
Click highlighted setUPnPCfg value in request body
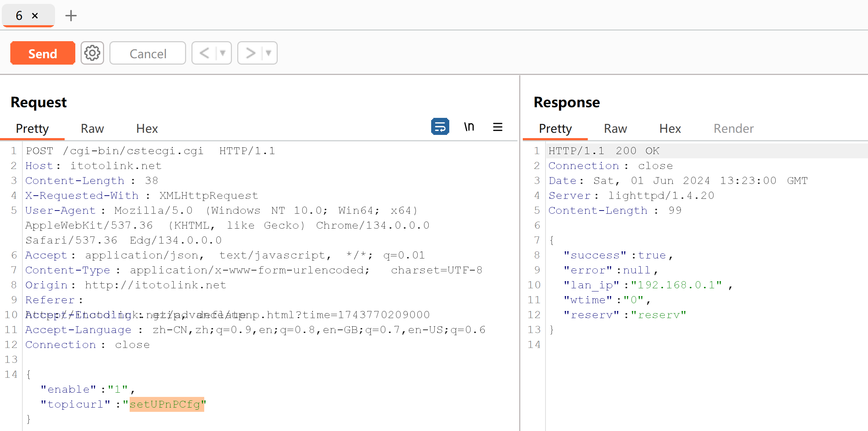[166, 404]
